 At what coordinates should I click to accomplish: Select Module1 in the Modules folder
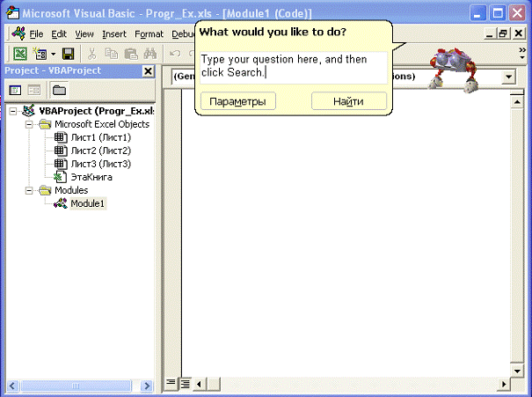click(x=88, y=203)
